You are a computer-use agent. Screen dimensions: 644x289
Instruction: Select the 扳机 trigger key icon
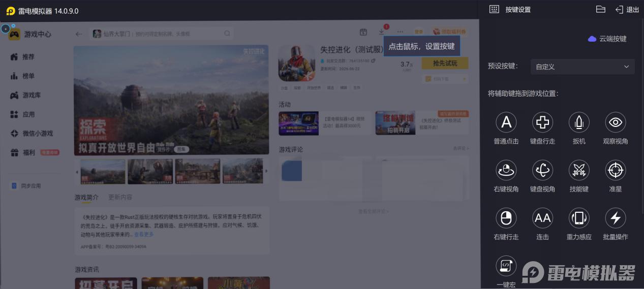click(x=579, y=122)
